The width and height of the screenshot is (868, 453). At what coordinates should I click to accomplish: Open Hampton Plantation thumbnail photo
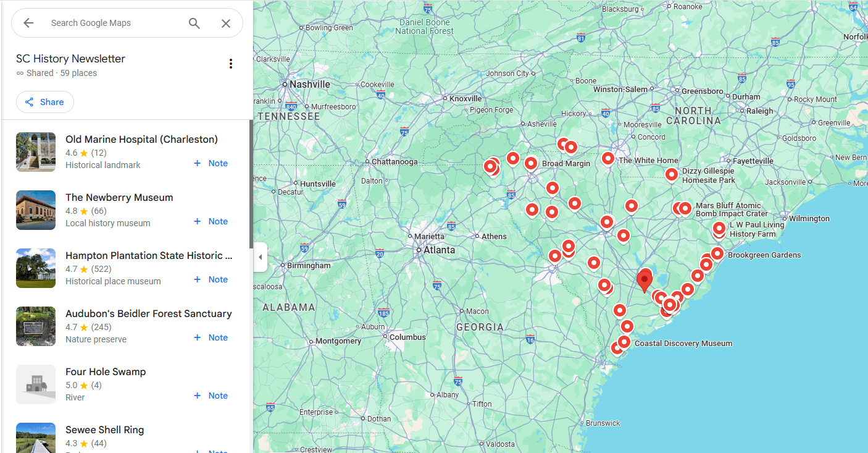(x=36, y=268)
